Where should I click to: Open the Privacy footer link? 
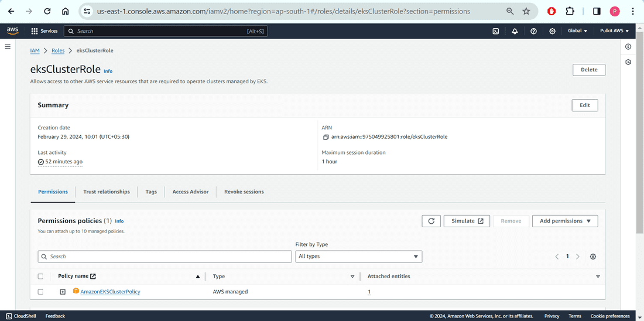551,316
